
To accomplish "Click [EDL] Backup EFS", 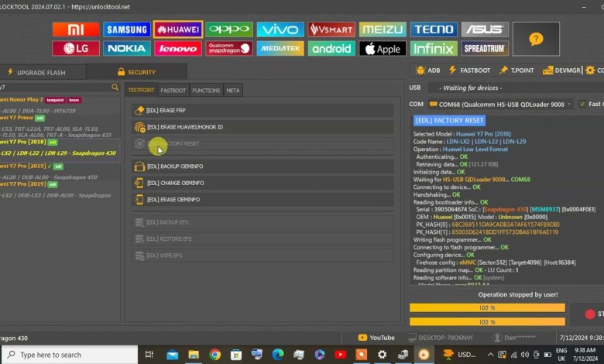I will 263,222.
